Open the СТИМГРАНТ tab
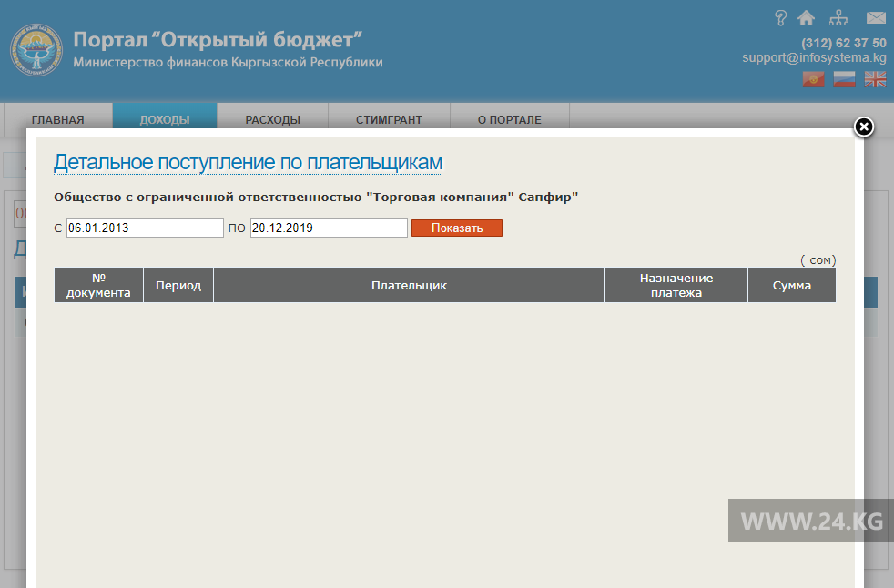The image size is (894, 588). click(x=389, y=119)
